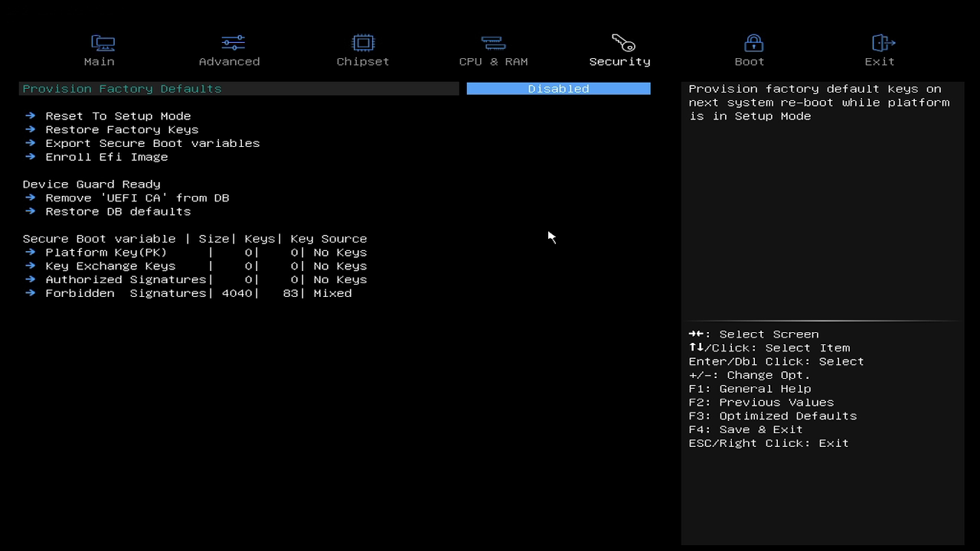Click the Security key icon
Screen dimensions: 980x551
tap(623, 43)
